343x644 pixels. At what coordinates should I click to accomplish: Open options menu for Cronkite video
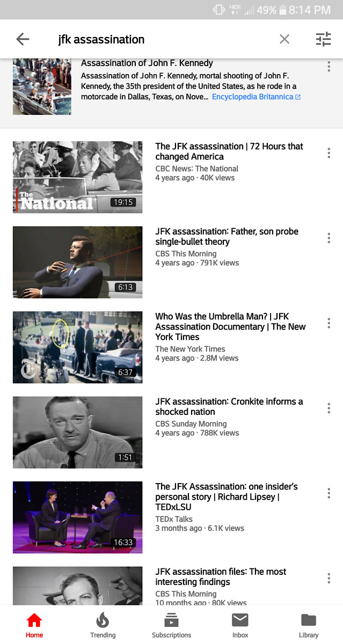329,408
